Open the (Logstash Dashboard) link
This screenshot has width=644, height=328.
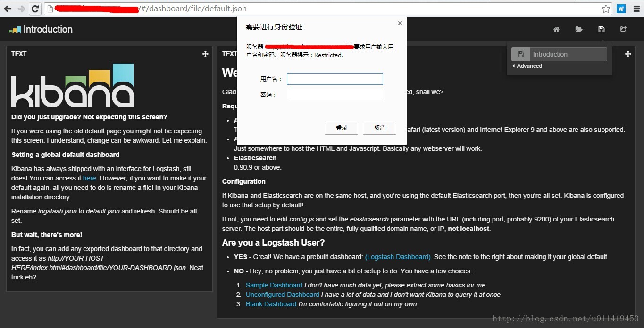click(x=398, y=257)
